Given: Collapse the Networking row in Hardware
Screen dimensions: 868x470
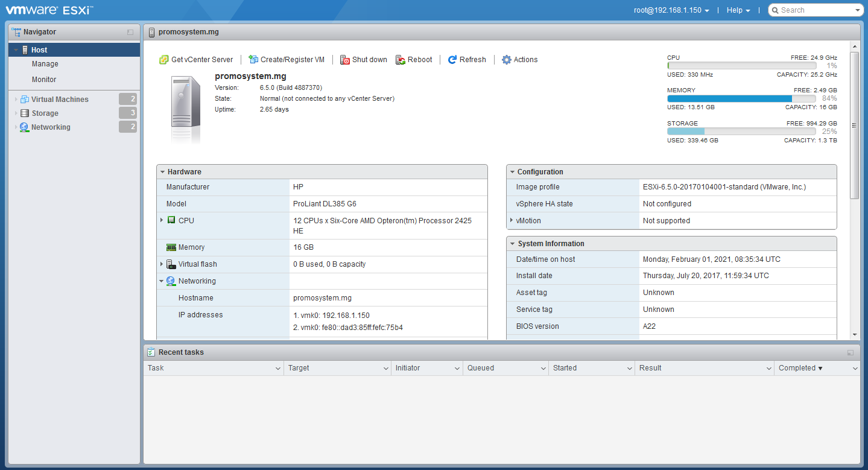Looking at the screenshot, I should 162,281.
